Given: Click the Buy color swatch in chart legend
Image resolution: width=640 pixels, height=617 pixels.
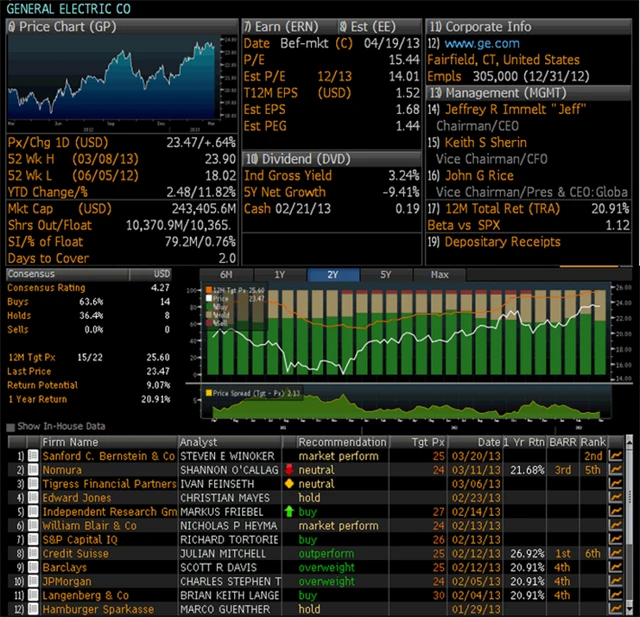Looking at the screenshot, I should 210,306.
